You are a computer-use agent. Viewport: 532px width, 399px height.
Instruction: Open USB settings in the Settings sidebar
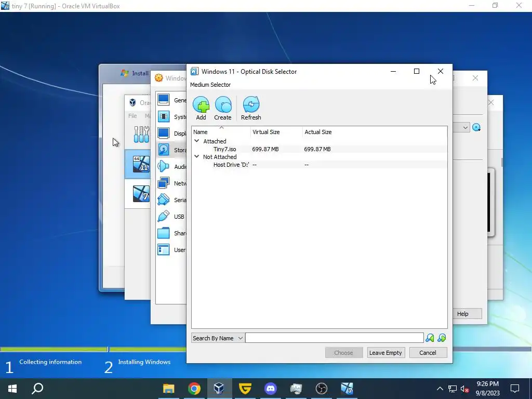pyautogui.click(x=171, y=217)
